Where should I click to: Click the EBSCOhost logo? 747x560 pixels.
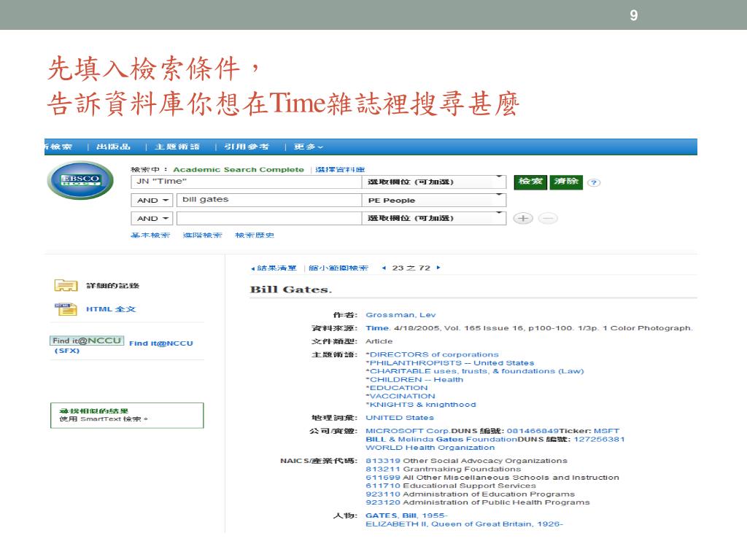tap(80, 180)
